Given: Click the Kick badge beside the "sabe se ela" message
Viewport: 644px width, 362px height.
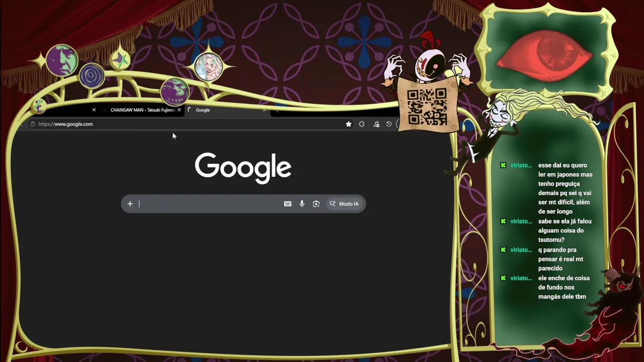Looking at the screenshot, I should pos(503,221).
